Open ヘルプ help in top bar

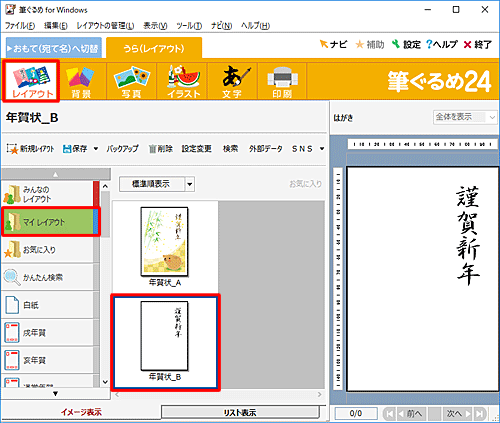coord(442,44)
